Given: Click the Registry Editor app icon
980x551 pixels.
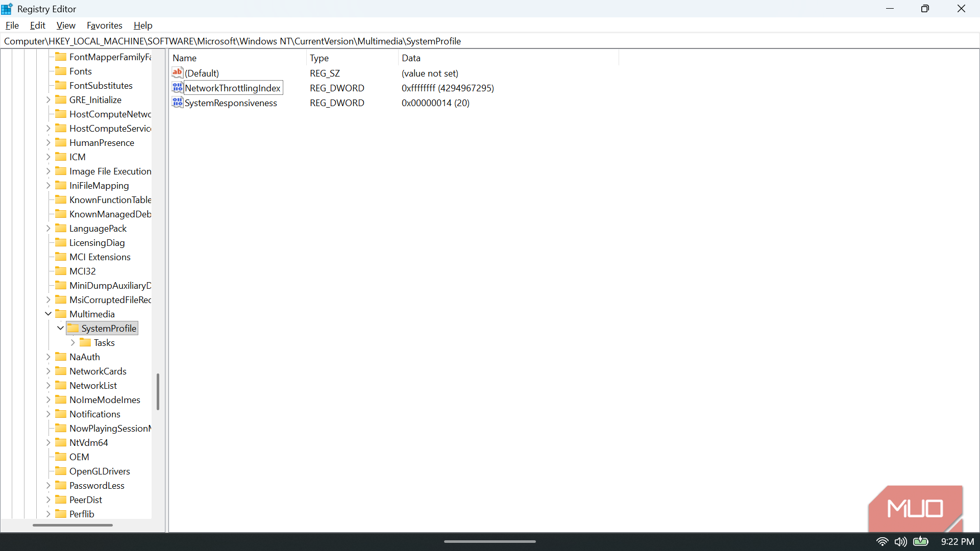Looking at the screenshot, I should 7,9.
